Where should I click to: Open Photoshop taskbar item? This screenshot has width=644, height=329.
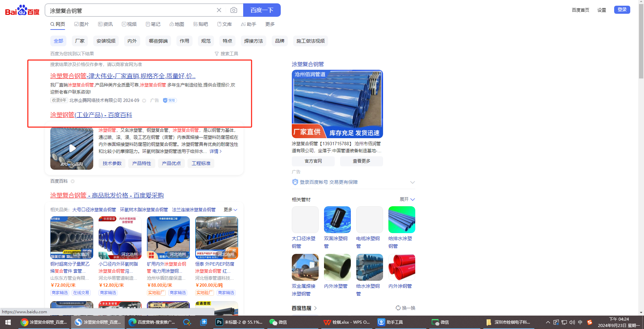[x=239, y=322]
